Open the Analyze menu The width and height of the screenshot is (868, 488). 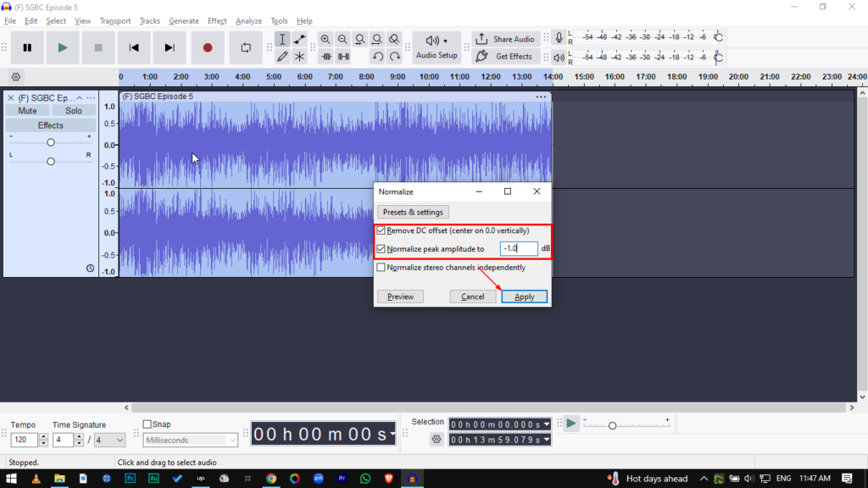(248, 21)
